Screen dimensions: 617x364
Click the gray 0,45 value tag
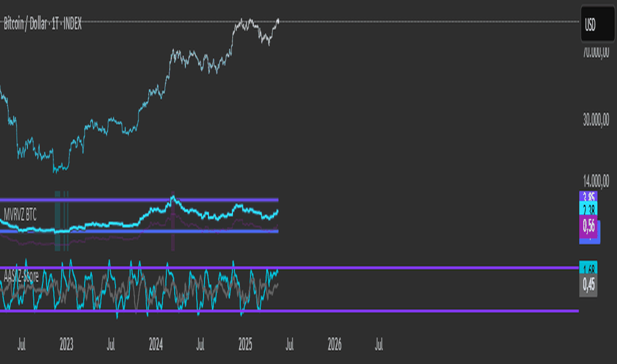(x=589, y=284)
